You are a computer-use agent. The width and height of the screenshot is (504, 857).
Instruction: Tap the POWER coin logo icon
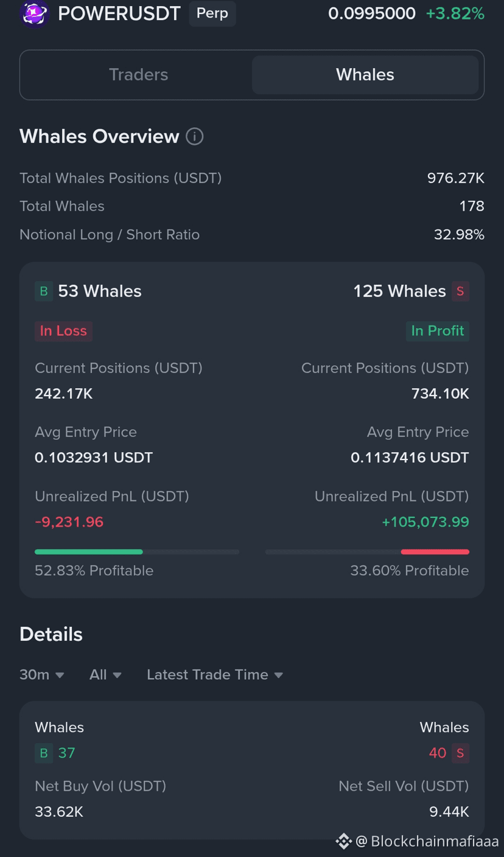[34, 13]
